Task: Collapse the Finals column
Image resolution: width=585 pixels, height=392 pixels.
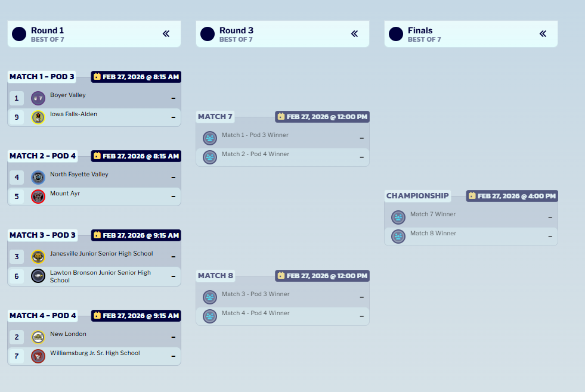Action: tap(543, 34)
